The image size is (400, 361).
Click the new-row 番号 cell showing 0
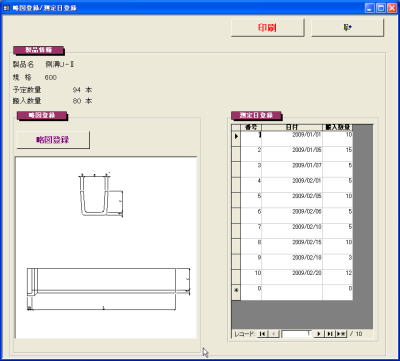251,292
